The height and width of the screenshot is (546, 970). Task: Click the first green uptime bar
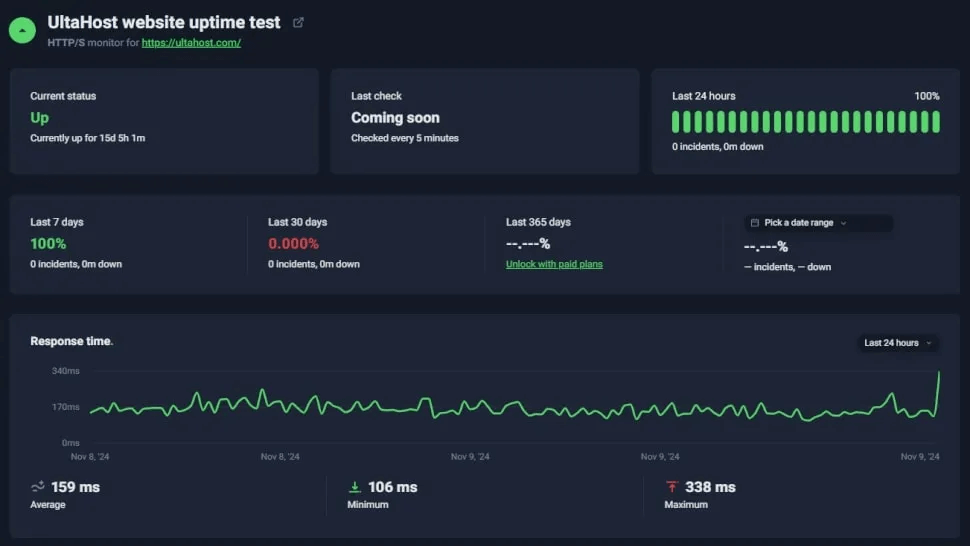[x=676, y=122]
